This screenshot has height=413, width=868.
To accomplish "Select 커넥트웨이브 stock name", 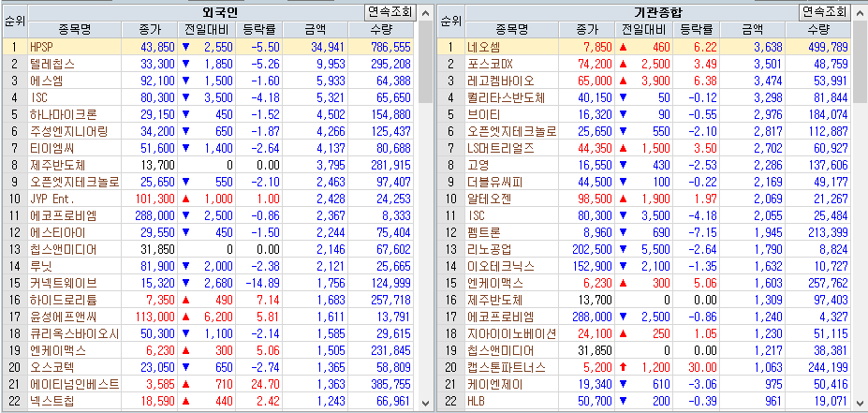I will tap(64, 283).
